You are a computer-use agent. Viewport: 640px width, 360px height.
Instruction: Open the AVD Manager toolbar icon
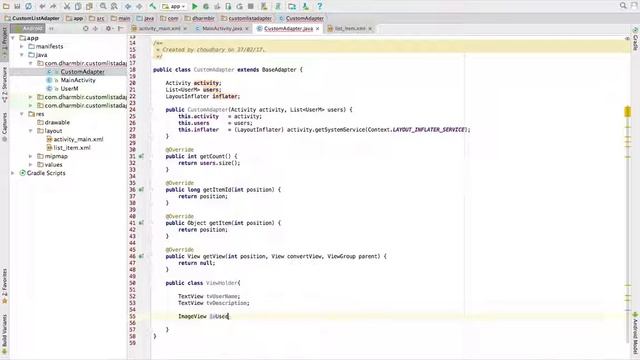tap(264, 6)
